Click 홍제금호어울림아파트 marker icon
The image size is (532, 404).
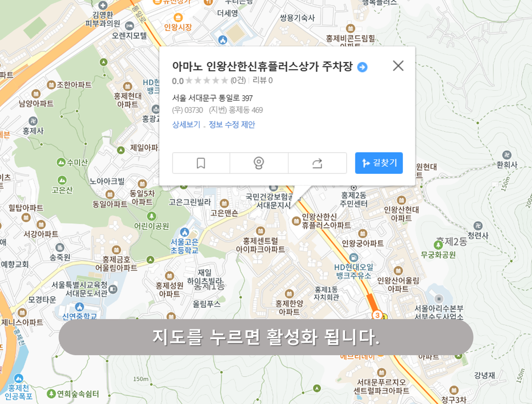pos(116,249)
